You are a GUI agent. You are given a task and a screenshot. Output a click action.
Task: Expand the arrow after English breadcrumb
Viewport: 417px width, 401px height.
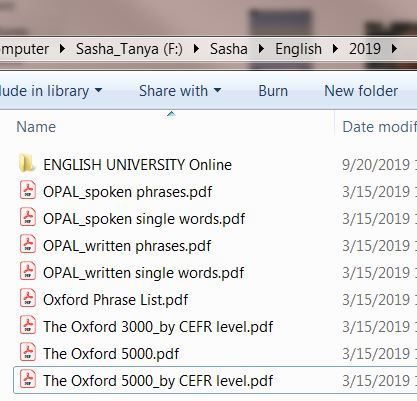[x=335, y=49]
